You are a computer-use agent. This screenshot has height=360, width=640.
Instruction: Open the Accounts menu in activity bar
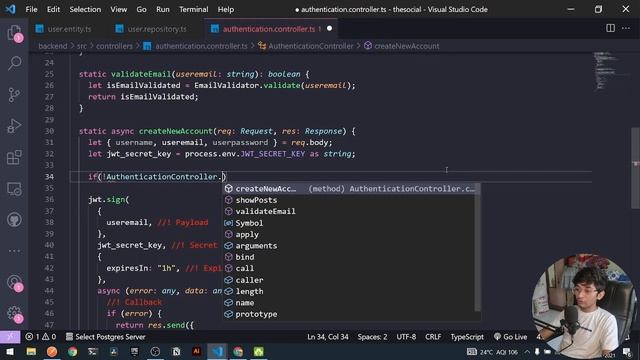click(14, 283)
